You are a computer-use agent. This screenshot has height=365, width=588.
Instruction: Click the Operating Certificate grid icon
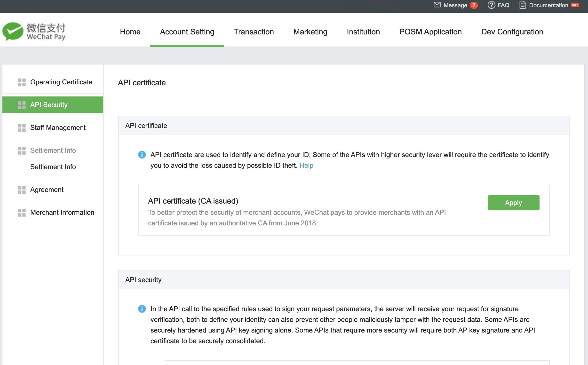[22, 82]
